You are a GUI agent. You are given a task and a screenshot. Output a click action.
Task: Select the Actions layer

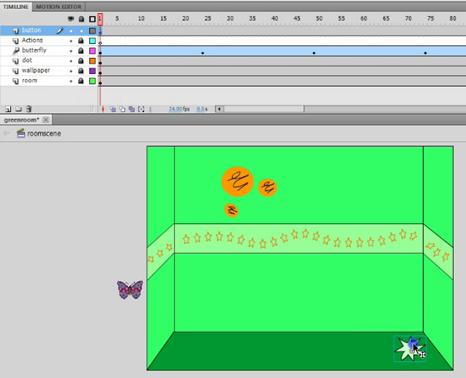pos(32,40)
